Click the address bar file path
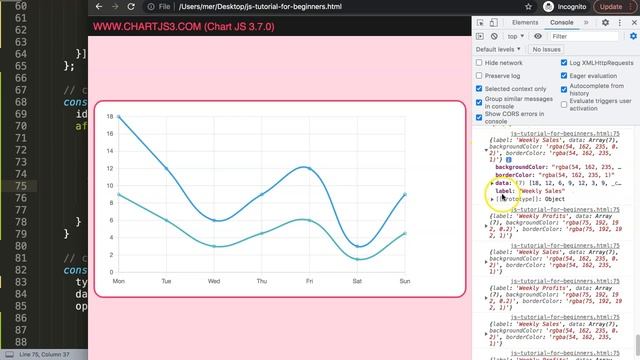Image resolution: width=640 pixels, height=360 pixels. [x=260, y=7]
